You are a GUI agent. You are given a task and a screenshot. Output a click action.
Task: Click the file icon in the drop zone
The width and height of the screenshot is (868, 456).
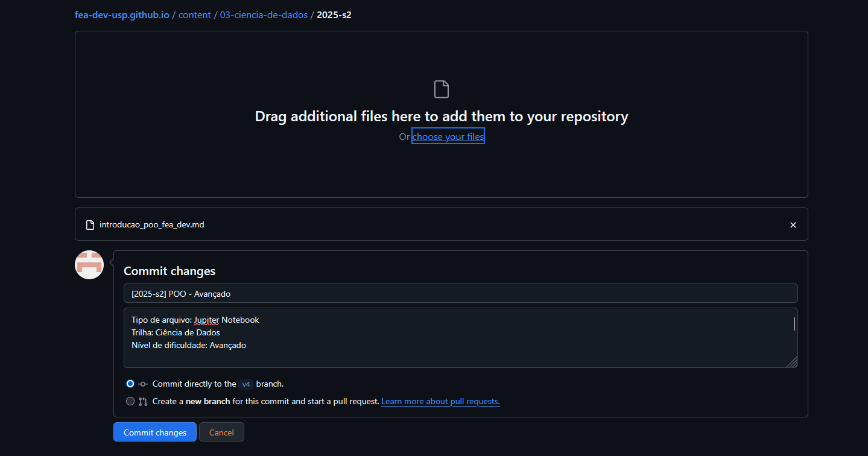442,89
